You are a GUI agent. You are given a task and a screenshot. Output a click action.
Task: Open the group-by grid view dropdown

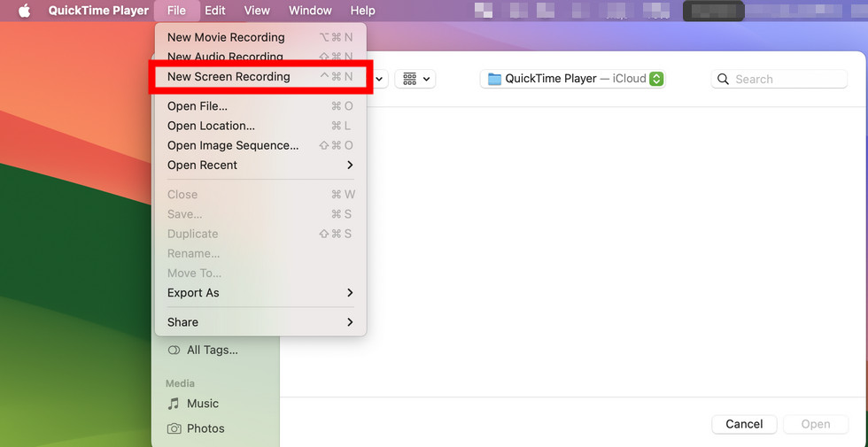click(415, 79)
